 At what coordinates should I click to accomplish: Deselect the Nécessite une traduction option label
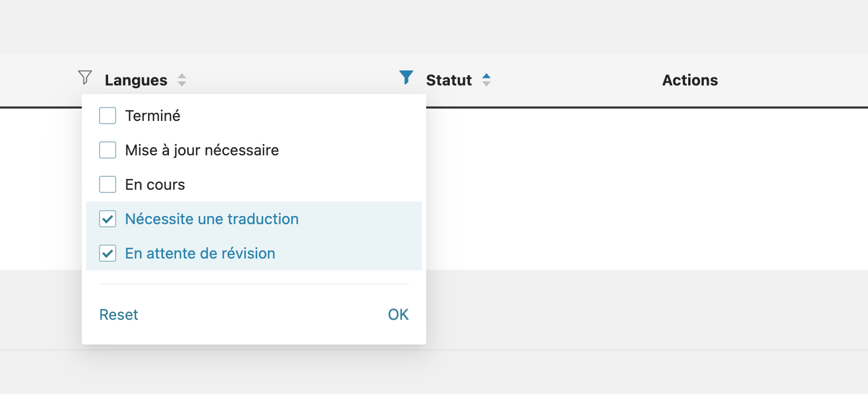212,219
